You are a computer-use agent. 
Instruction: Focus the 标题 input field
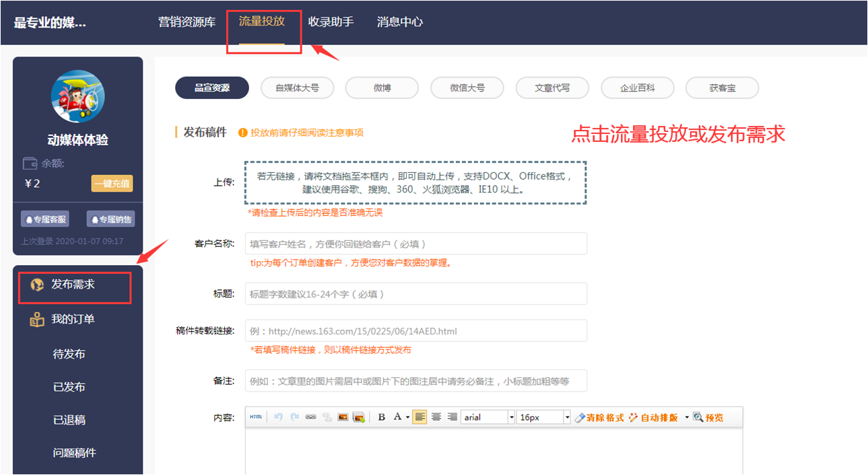pyautogui.click(x=415, y=294)
